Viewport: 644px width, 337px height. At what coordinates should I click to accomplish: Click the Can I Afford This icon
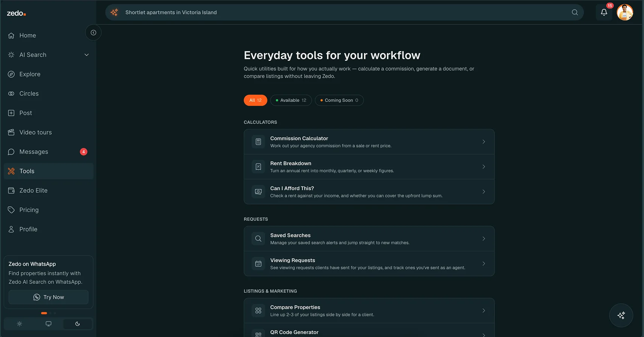(258, 192)
